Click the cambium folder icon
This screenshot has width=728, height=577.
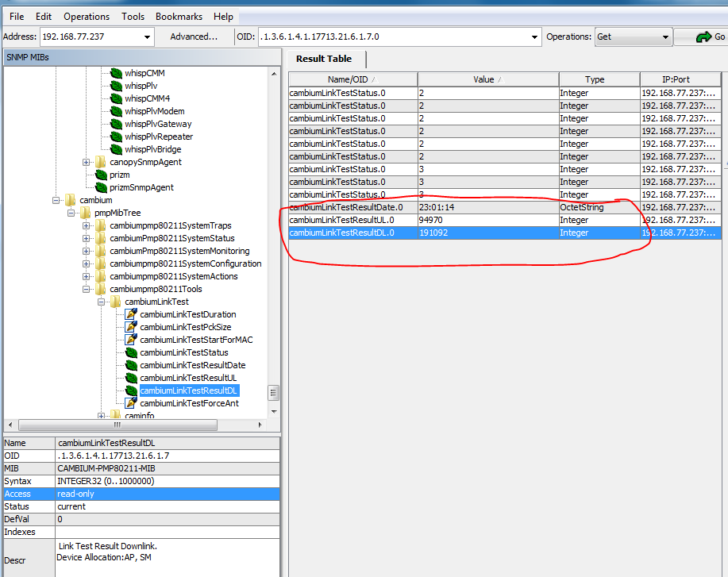(71, 200)
